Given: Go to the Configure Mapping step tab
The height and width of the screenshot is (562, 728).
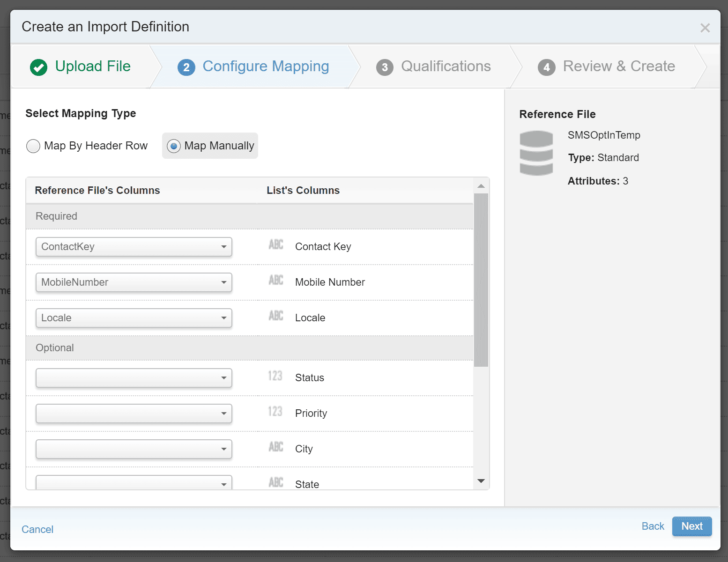Looking at the screenshot, I should coord(265,67).
